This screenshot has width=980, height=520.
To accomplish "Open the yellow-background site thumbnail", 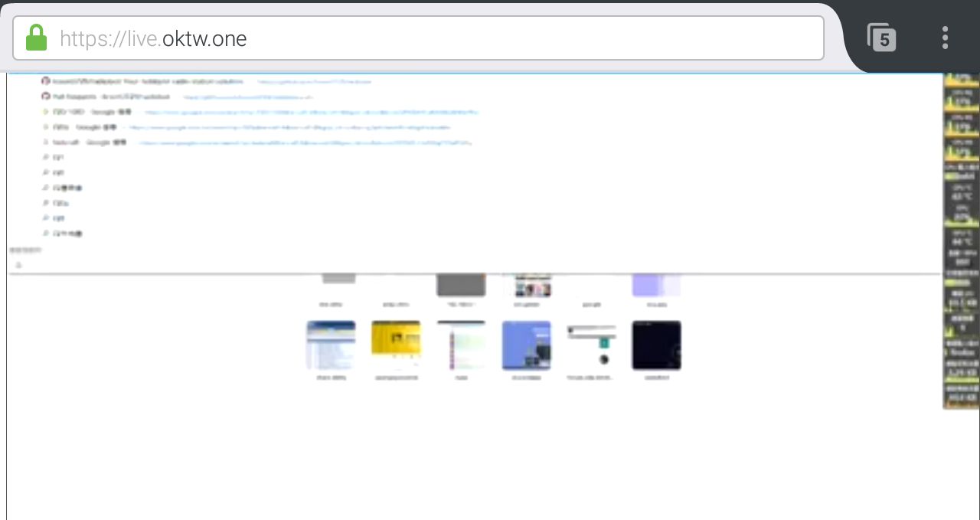I will 396,345.
